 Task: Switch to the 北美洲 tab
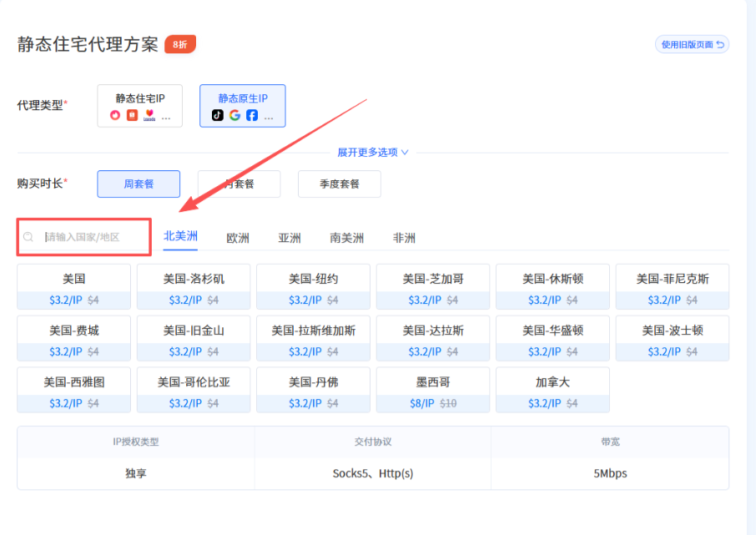point(180,236)
